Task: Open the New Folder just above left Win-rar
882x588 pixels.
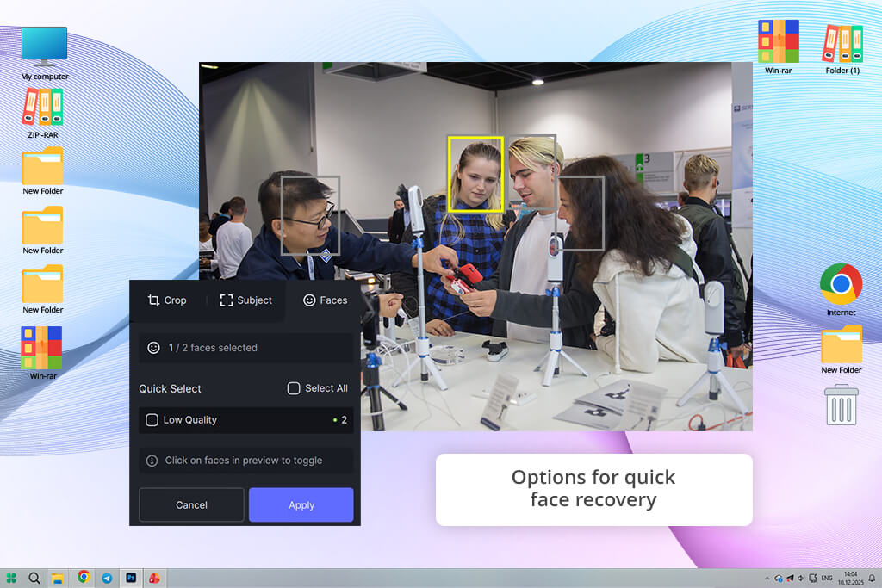Action: [43, 289]
